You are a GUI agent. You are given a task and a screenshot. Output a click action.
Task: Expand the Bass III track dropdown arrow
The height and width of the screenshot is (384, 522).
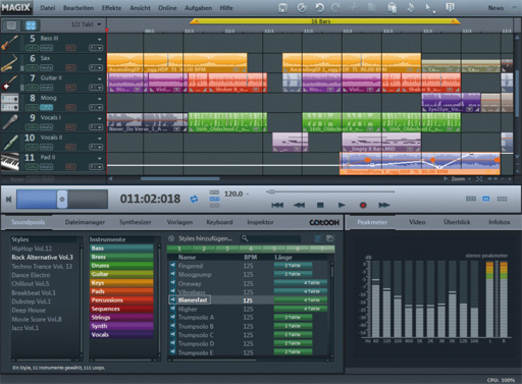point(99,40)
